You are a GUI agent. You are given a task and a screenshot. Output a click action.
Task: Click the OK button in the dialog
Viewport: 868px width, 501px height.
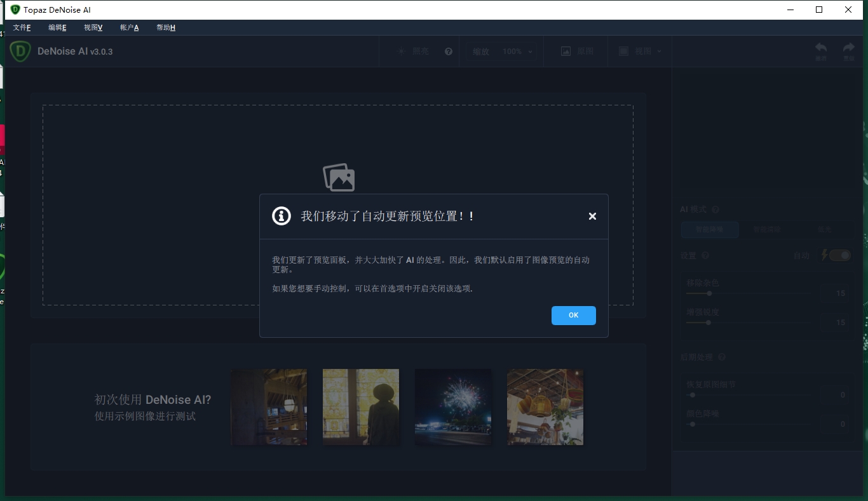(x=573, y=315)
